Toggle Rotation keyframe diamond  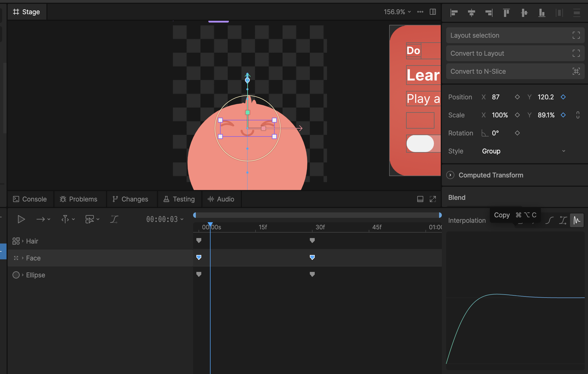517,133
